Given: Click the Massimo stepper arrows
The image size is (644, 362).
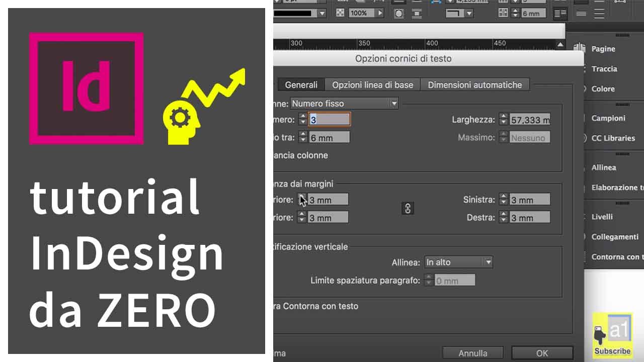Looking at the screenshot, I should coord(504,137).
